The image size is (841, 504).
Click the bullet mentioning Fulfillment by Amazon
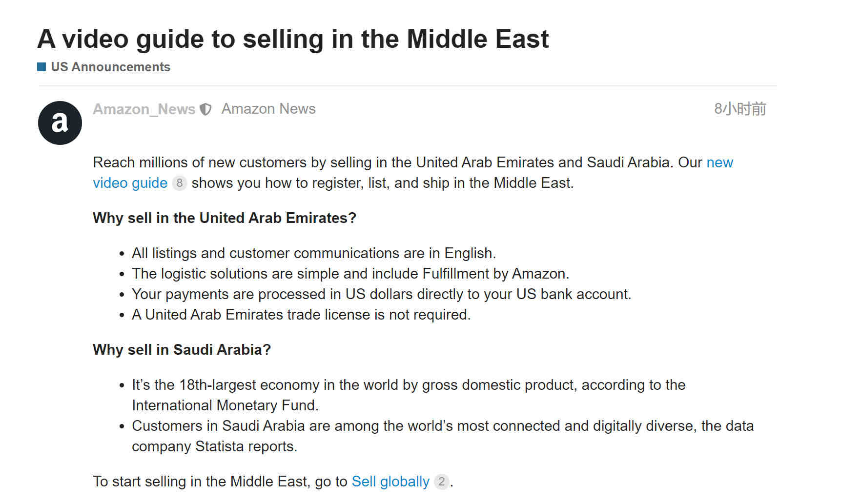tap(350, 274)
